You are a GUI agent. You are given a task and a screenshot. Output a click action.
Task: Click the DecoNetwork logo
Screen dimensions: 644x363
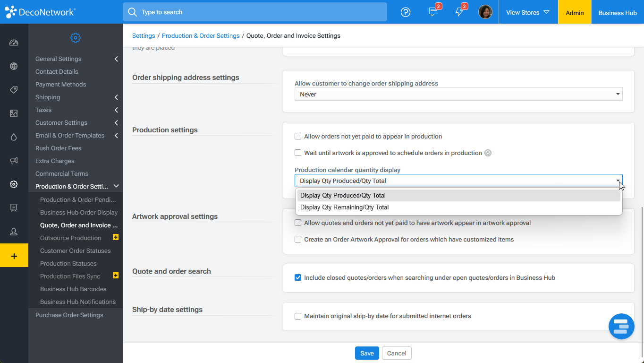(40, 12)
